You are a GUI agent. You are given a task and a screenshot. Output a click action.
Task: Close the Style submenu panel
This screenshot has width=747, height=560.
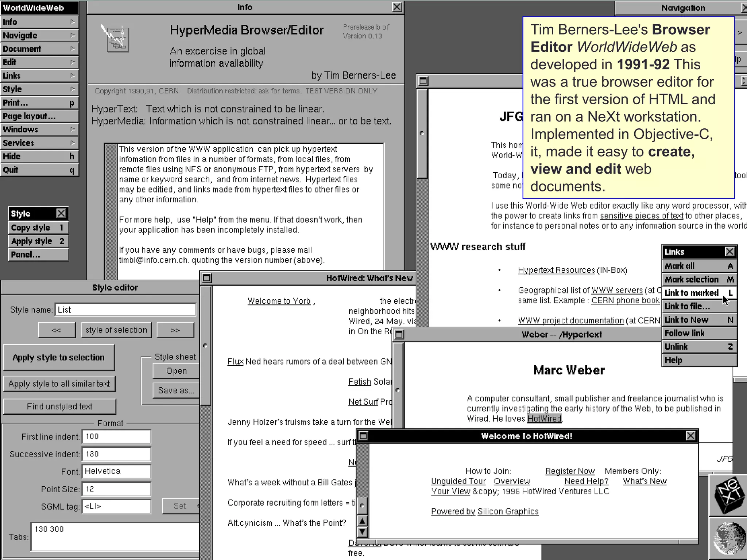[61, 213]
